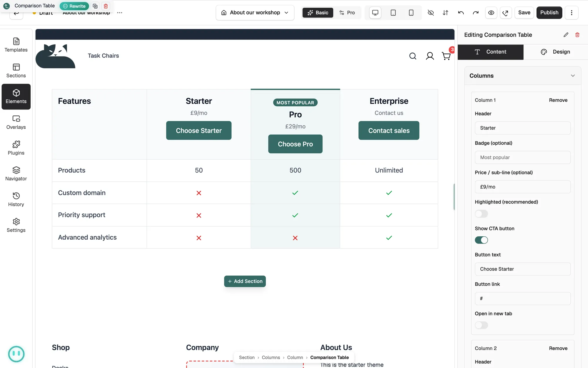588x368 pixels.
Task: Click the eye preview icon
Action: pos(491,13)
